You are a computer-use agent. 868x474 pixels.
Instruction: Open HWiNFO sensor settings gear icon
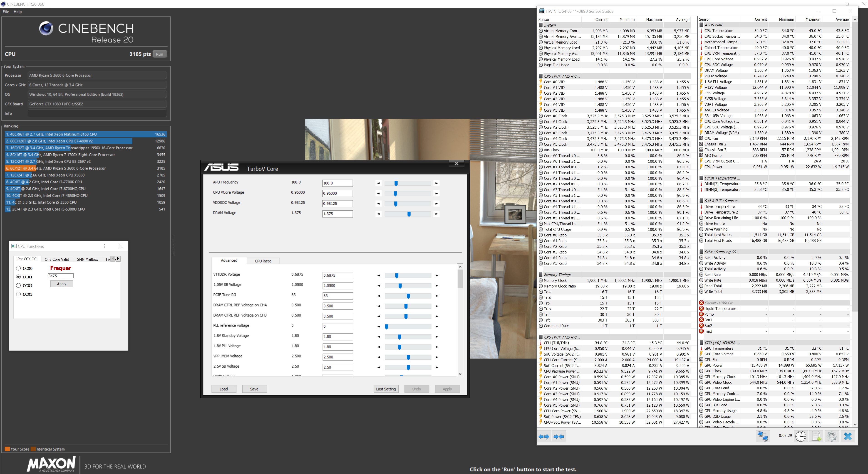pos(832,437)
